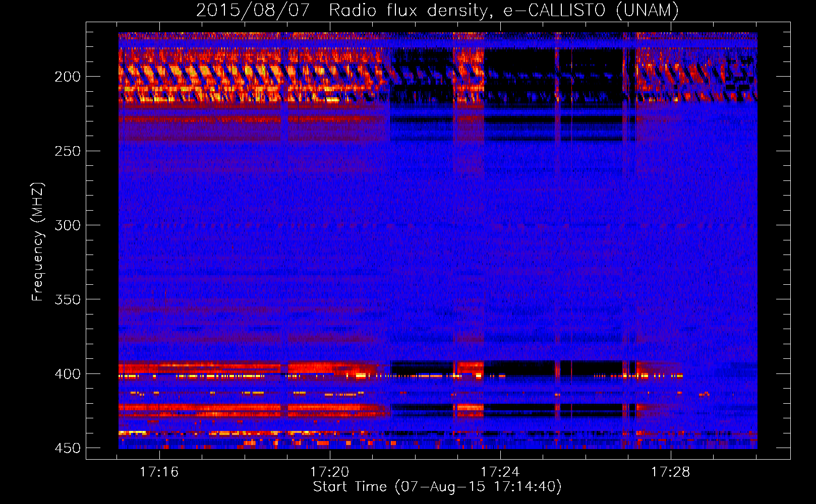Click the 250 frequency tick label
The image size is (816, 504).
click(68, 151)
